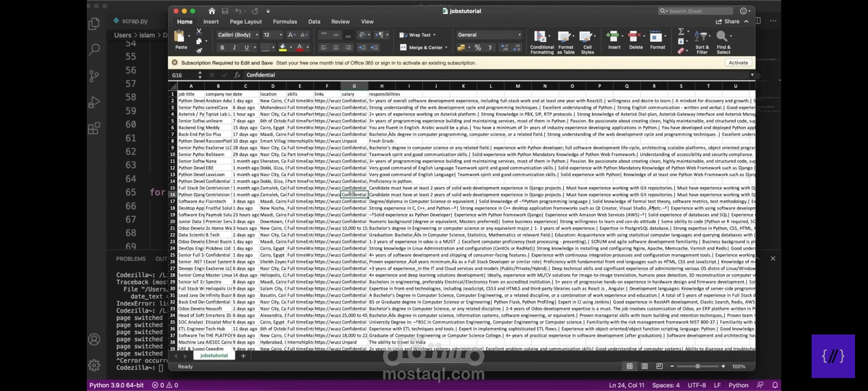
Task: Click the Share button
Action: [727, 21]
